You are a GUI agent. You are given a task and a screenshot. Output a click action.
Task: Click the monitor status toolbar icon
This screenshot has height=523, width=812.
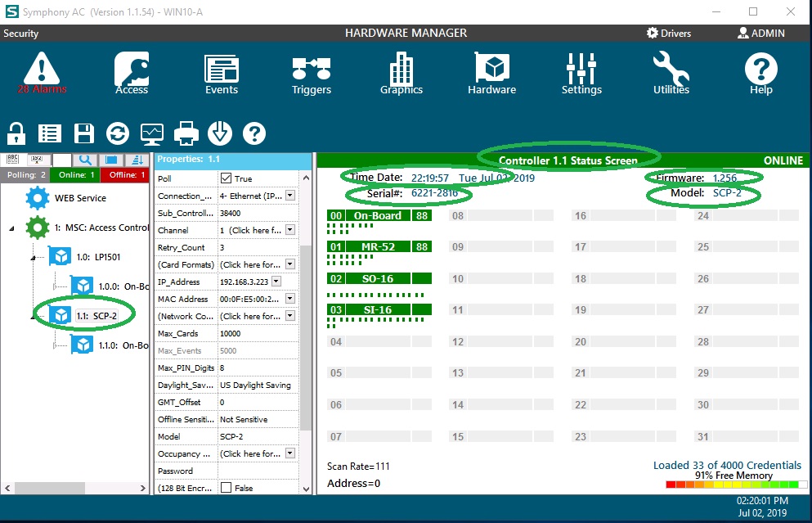click(152, 134)
